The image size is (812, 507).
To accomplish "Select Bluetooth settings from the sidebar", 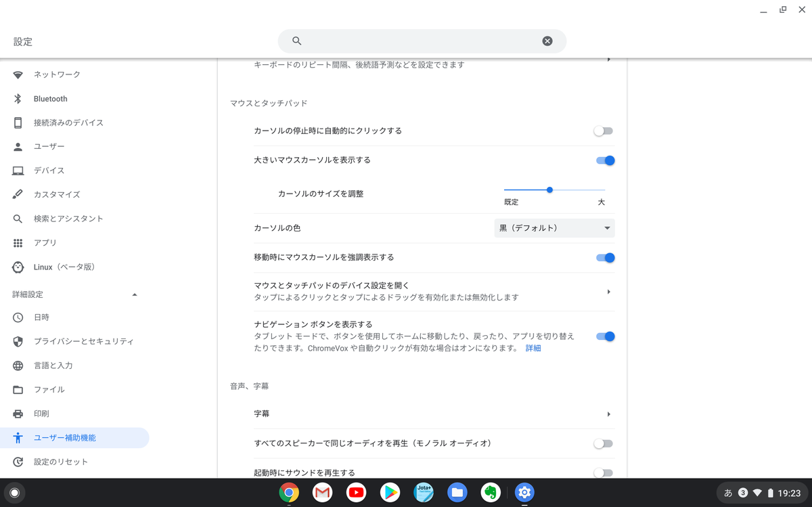I will point(50,98).
